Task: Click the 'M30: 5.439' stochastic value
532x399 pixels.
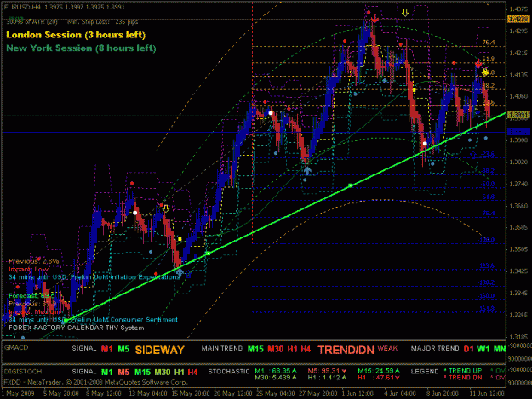Action: click(276, 377)
